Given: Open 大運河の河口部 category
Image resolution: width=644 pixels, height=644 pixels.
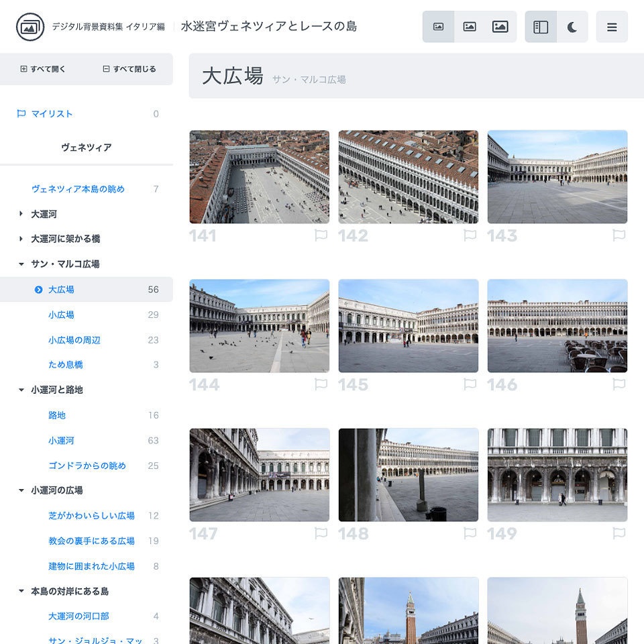Looking at the screenshot, I should (x=78, y=616).
